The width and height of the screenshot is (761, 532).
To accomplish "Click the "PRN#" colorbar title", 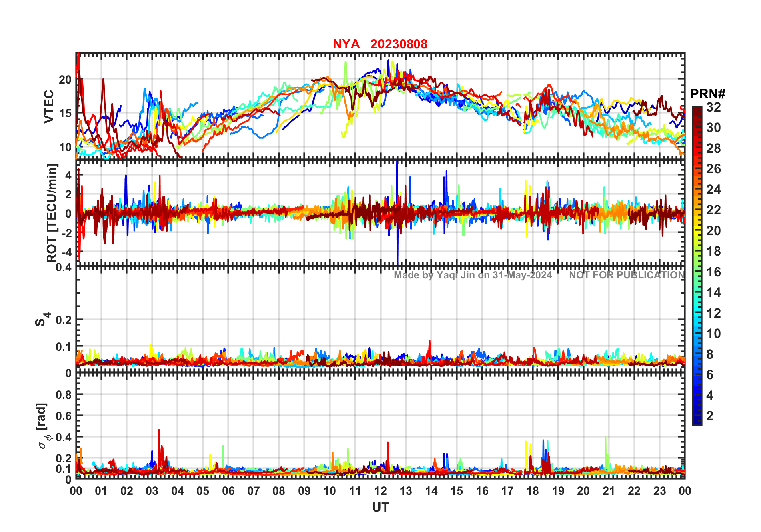I will click(708, 94).
